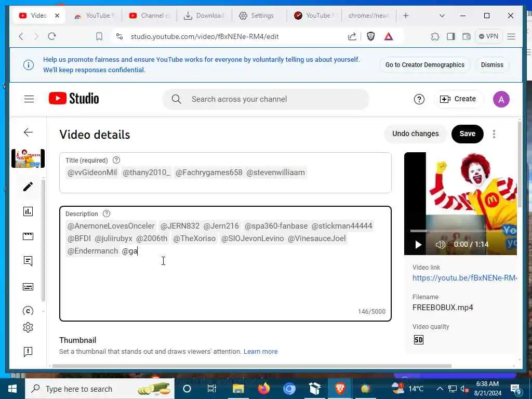Reload the page
This screenshot has width=532, height=399.
click(51, 36)
